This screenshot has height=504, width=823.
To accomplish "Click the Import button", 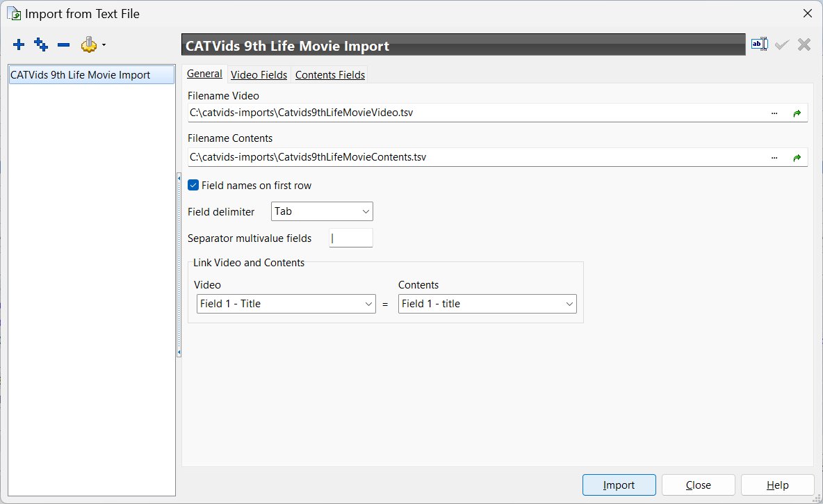I will [x=619, y=485].
